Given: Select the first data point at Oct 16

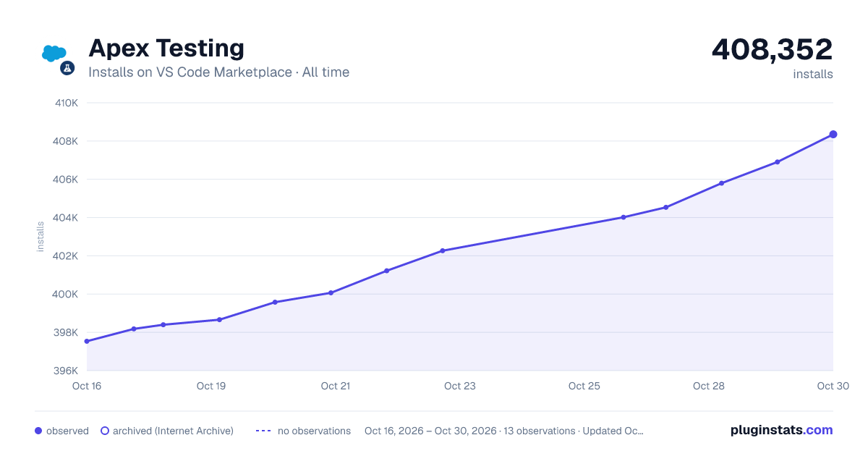Looking at the screenshot, I should pyautogui.click(x=87, y=341).
